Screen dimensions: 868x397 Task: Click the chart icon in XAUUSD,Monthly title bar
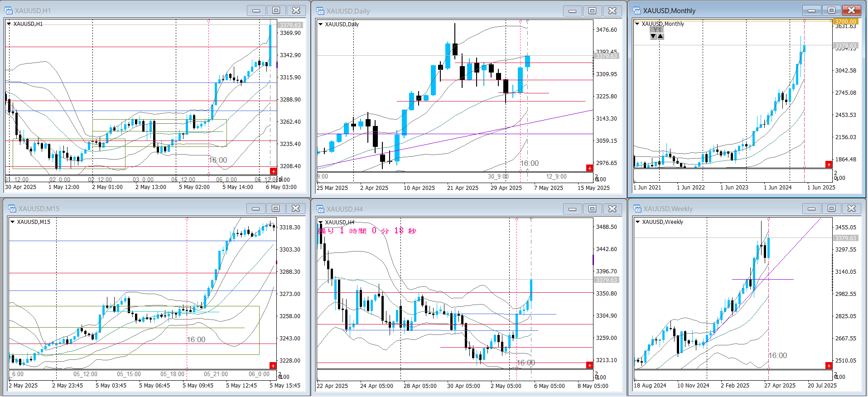tap(637, 10)
